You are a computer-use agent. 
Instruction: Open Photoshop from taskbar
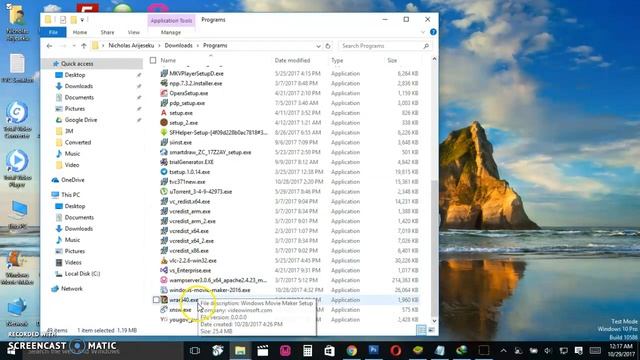(x=373, y=350)
